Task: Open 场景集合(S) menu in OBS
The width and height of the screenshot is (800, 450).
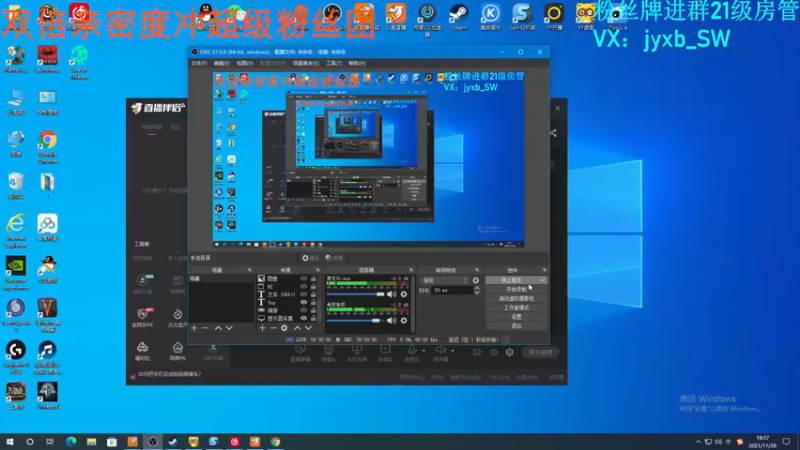Action: coord(306,63)
